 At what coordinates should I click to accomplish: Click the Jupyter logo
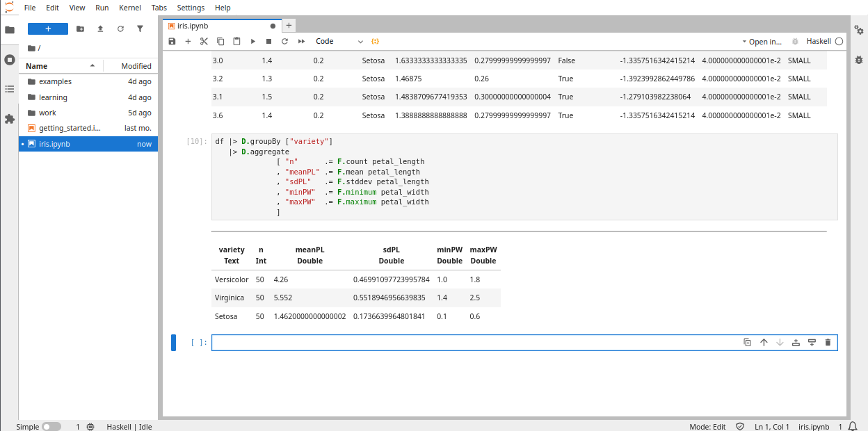9,7
